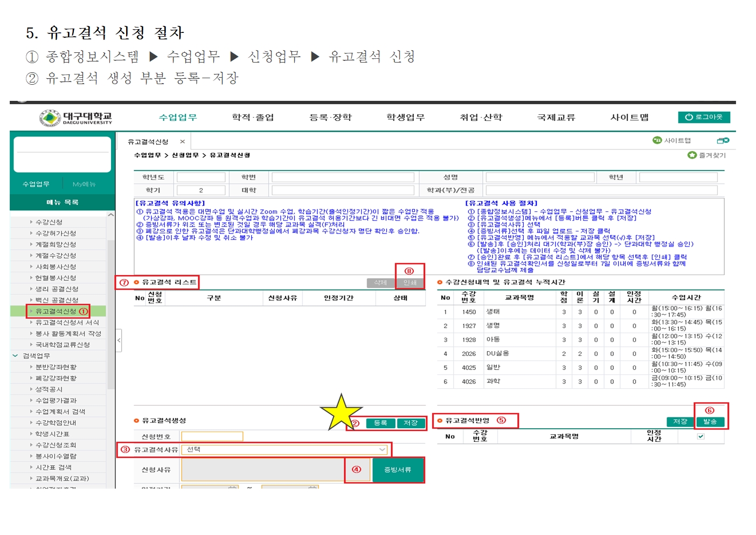Click the 신청번호 input field

(212, 436)
